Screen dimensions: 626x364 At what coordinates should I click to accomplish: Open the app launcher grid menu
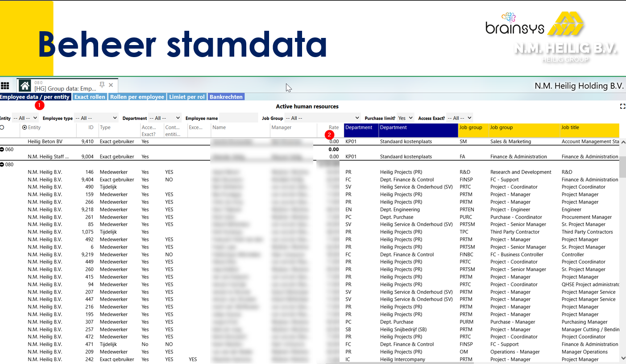click(5, 85)
